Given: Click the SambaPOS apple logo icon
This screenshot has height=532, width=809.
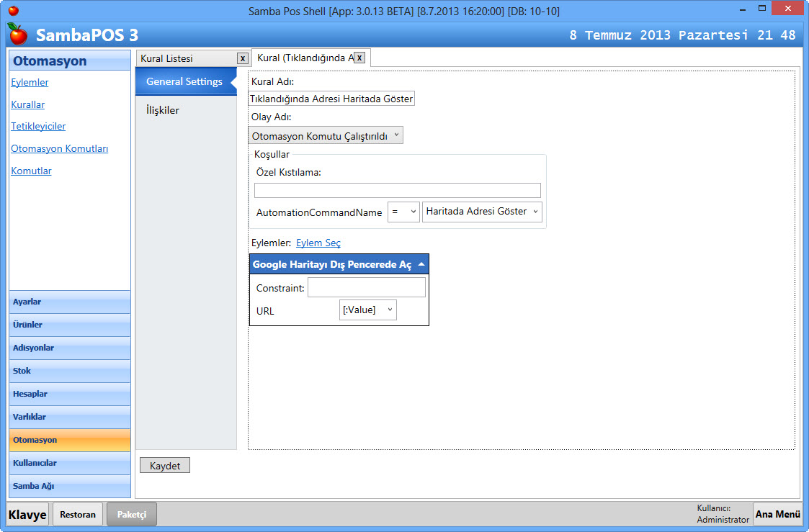Looking at the screenshot, I should [x=17, y=34].
